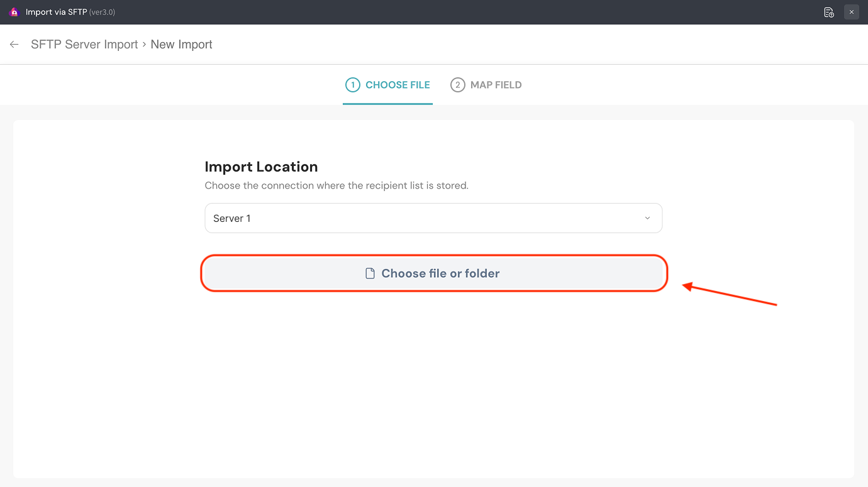Click the Import via SFTP window title
The width and height of the screenshot is (868, 487).
click(x=56, y=12)
